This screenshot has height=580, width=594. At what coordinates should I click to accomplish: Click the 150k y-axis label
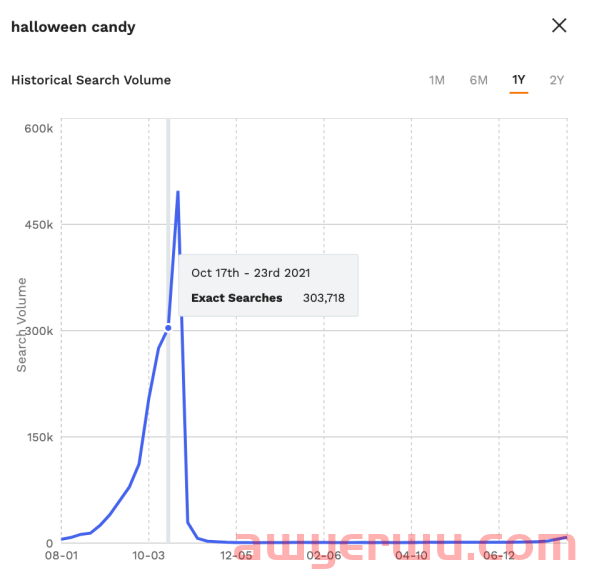(40, 437)
